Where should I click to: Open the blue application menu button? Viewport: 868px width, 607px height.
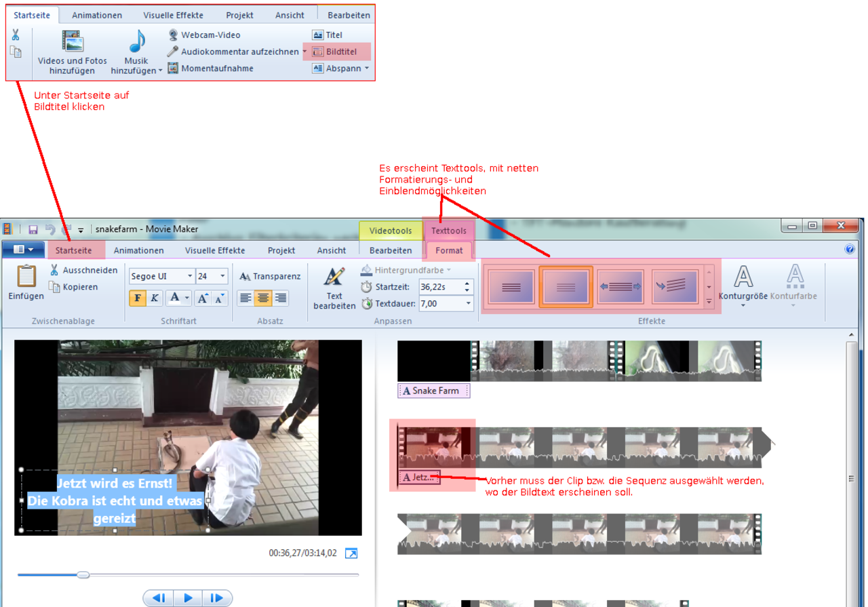tap(23, 250)
